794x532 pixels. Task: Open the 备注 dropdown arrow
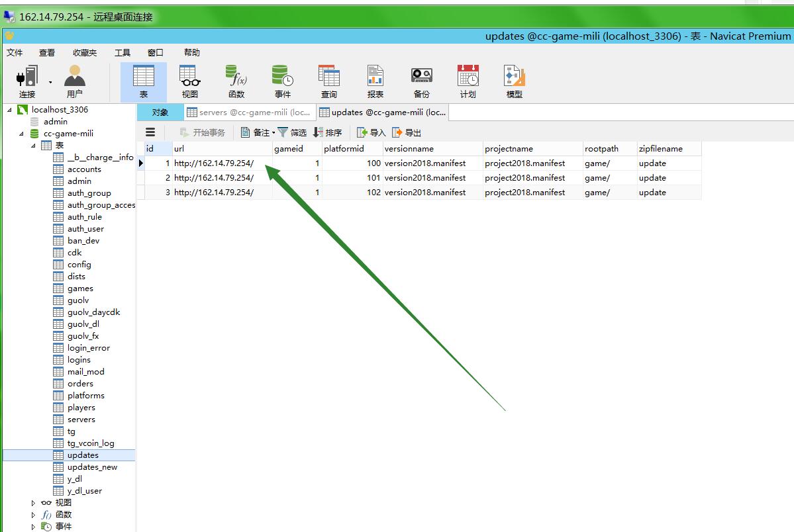tap(273, 133)
